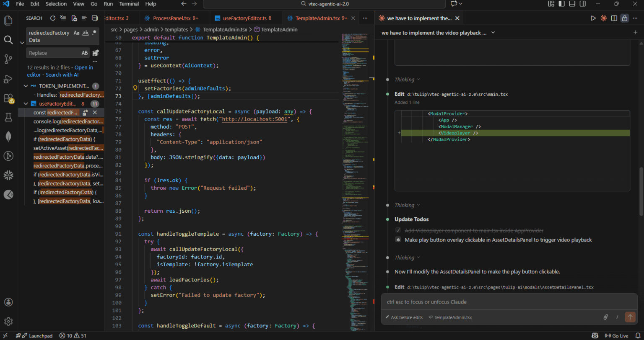Click Launchpad in status bar
This screenshot has height=340, width=644.
pyautogui.click(x=34, y=335)
